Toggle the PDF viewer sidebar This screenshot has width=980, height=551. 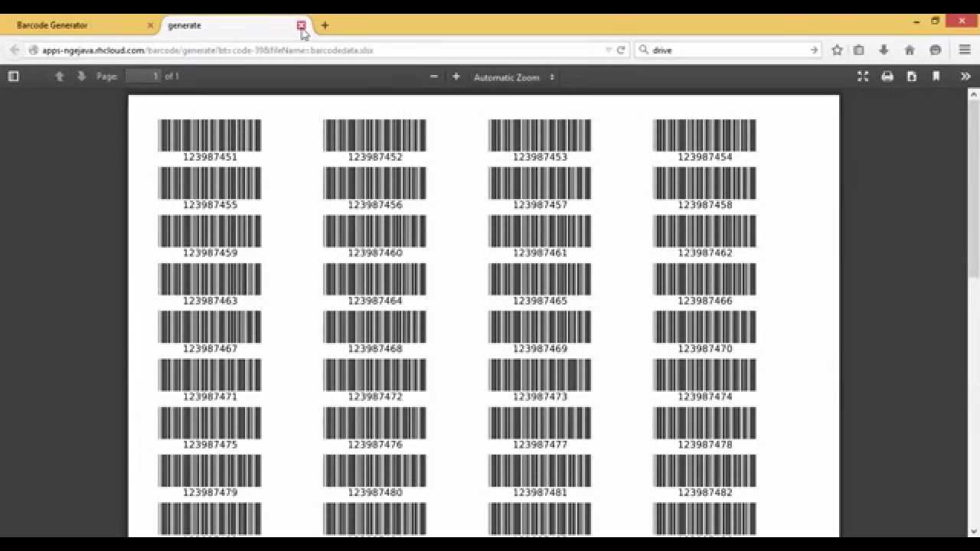pyautogui.click(x=13, y=77)
